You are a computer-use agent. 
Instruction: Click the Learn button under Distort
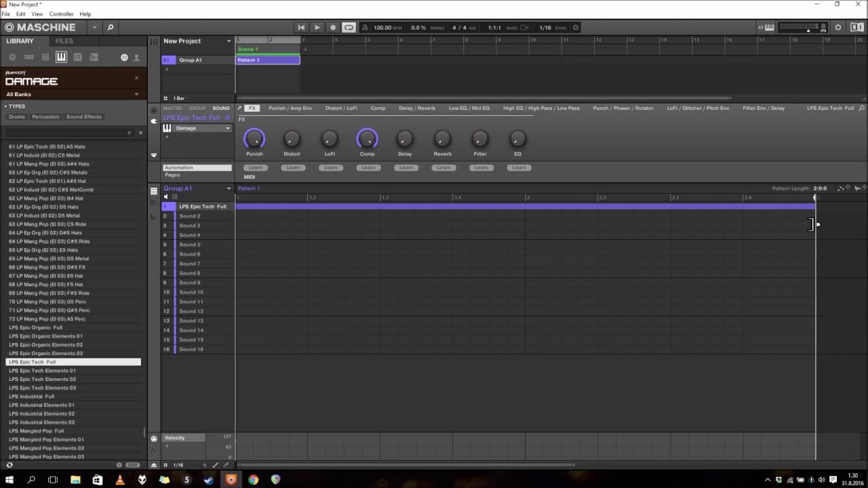tap(293, 167)
